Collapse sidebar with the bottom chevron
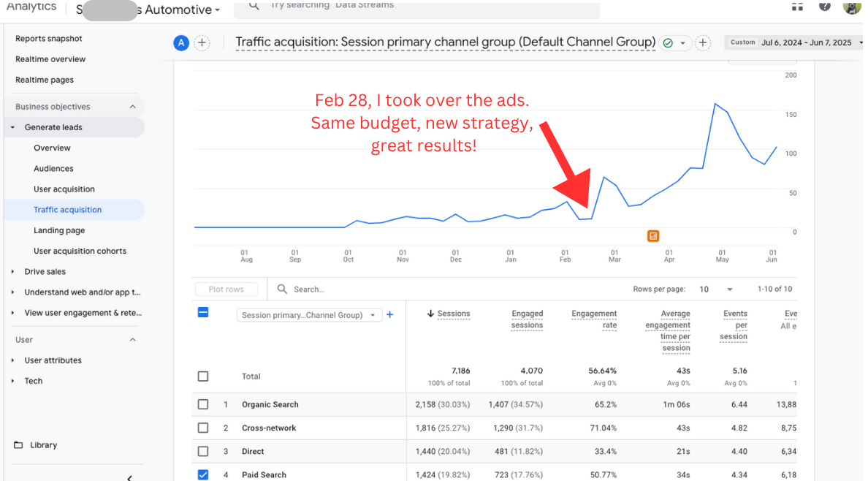868x481 pixels. [129, 477]
